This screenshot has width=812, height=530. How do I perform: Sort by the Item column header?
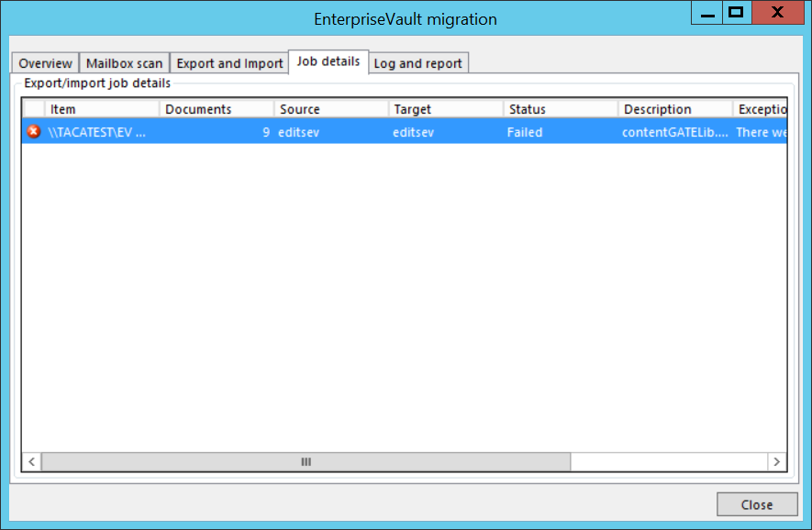tap(102, 109)
